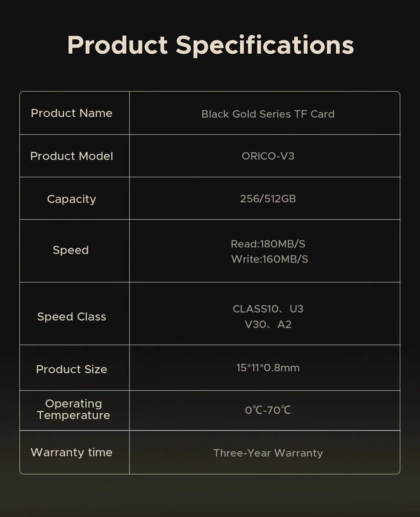Click the "ORICO-V3" model value
The width and height of the screenshot is (420, 517).
(268, 156)
